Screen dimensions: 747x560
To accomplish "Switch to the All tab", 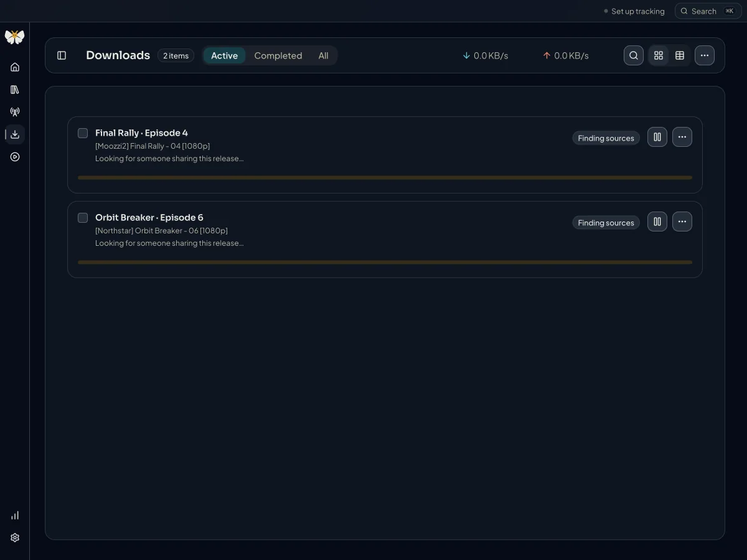I will [x=323, y=55].
